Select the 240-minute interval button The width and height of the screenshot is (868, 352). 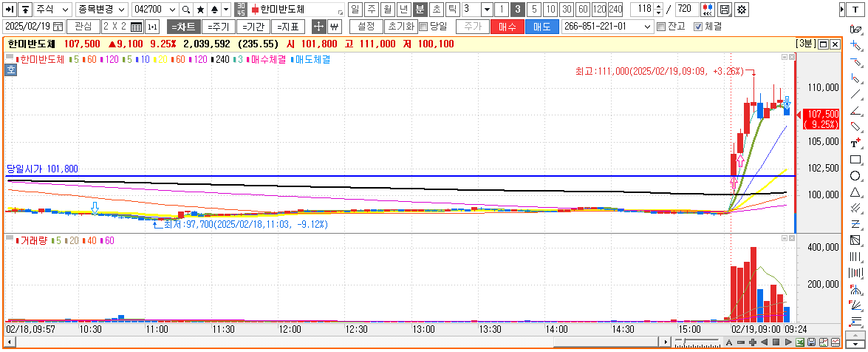(615, 10)
